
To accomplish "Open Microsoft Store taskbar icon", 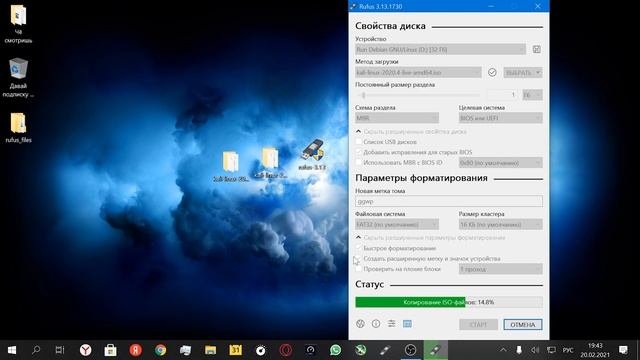I will 110,350.
